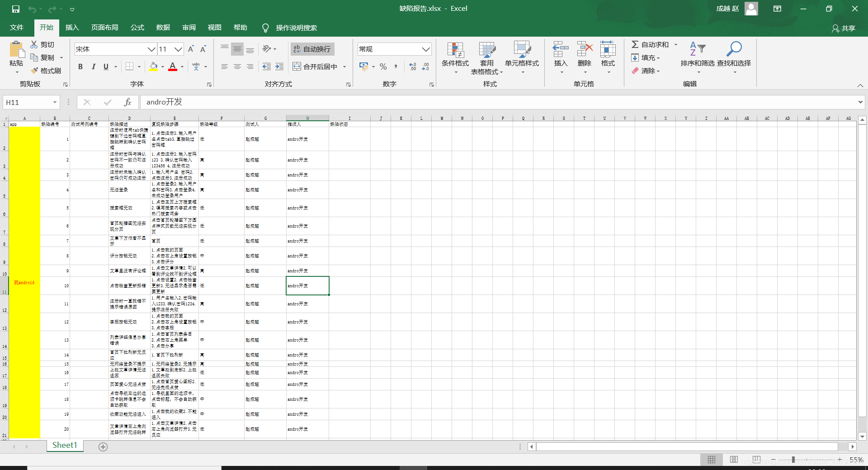Increase font size with the large A icon
Viewport: 868px width, 470px height.
[191, 49]
